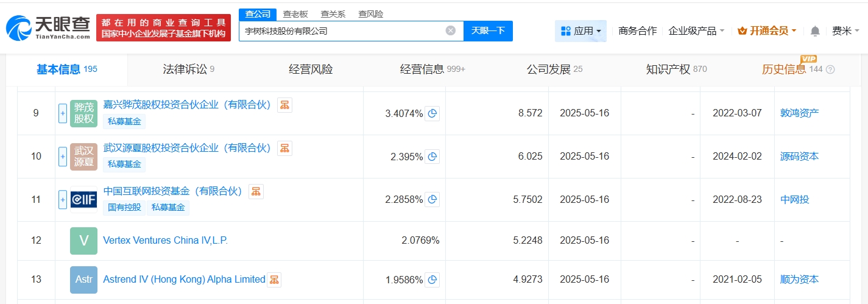The height and width of the screenshot is (304, 868).
Task: Expand row 10 武汉源夏 details
Action: [63, 157]
